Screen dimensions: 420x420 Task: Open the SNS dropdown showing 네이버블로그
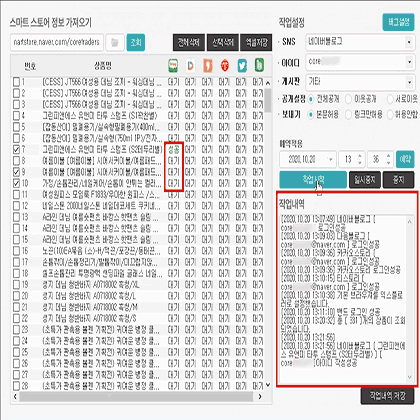tap(360, 42)
